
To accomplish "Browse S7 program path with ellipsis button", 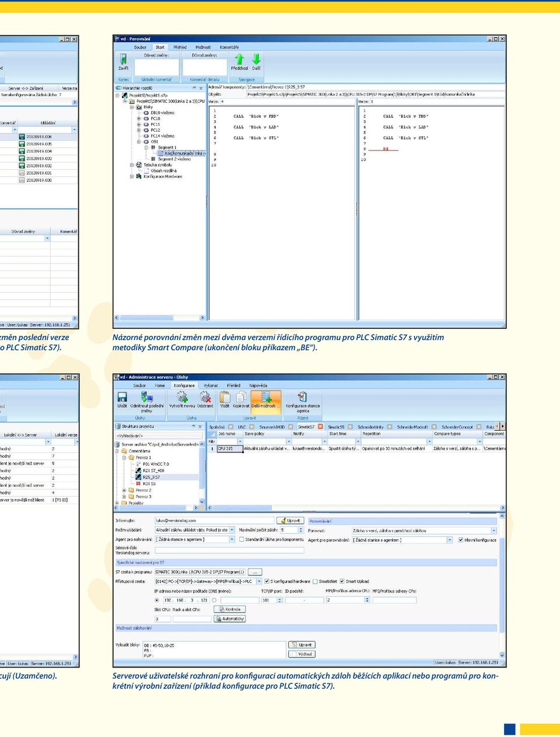I will [255, 572].
